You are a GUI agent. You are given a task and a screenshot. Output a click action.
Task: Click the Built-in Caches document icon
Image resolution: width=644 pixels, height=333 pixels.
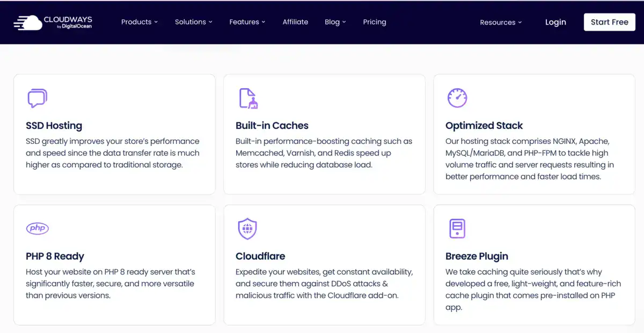point(246,98)
